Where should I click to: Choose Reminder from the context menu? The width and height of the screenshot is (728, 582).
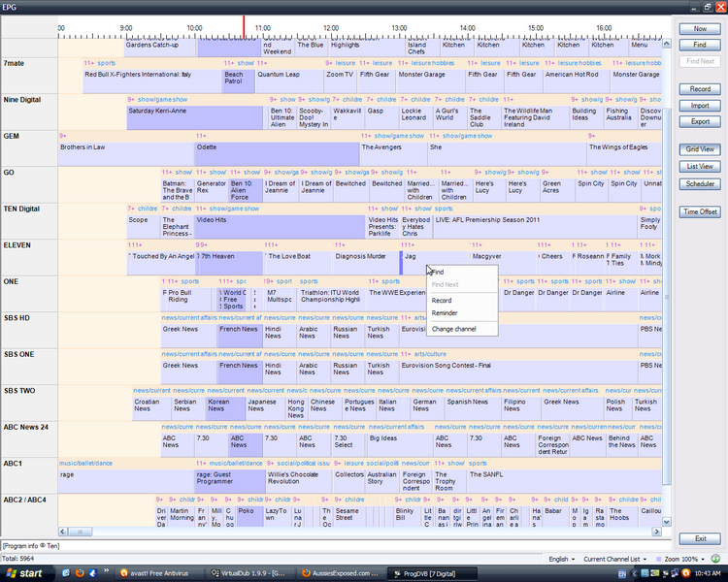pyautogui.click(x=444, y=313)
